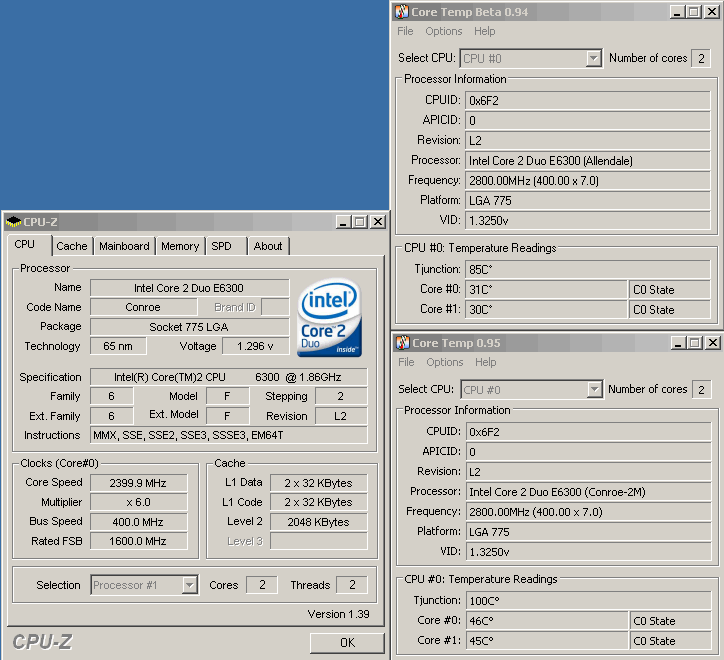Click the Instructions field listing MMX, SSE

pyautogui.click(x=229, y=435)
